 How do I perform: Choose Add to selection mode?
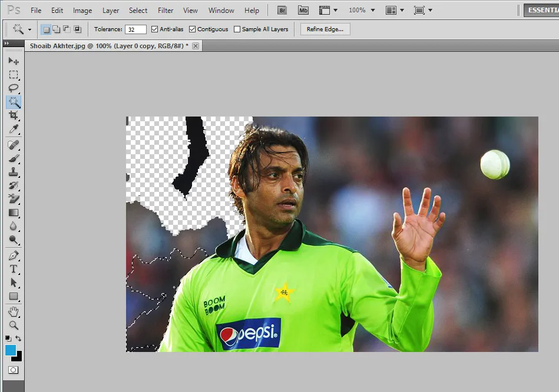click(57, 29)
